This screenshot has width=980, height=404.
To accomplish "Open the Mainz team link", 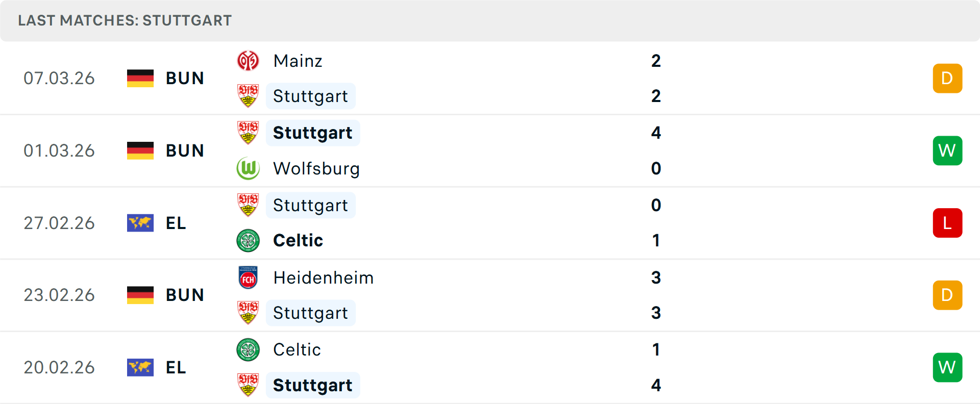I will tap(298, 61).
